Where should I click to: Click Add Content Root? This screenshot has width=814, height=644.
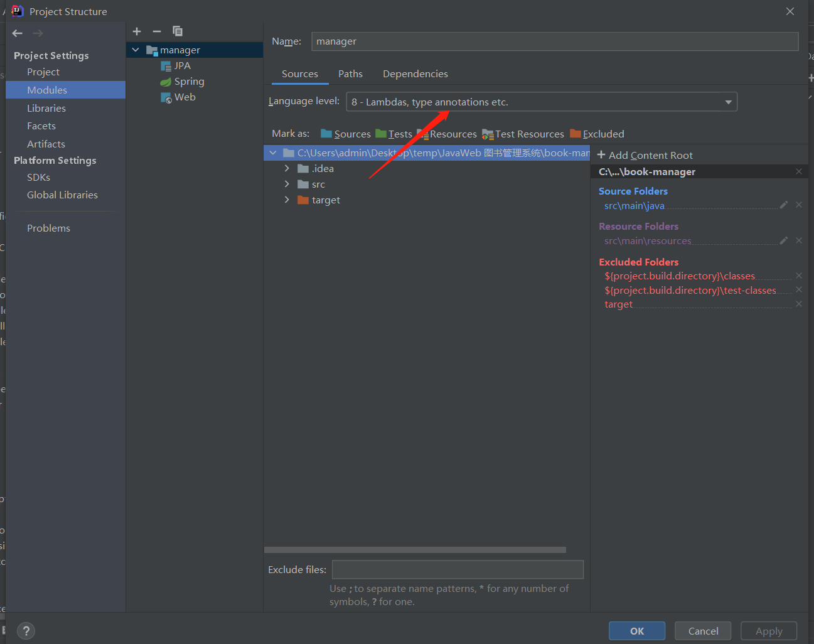[645, 156]
